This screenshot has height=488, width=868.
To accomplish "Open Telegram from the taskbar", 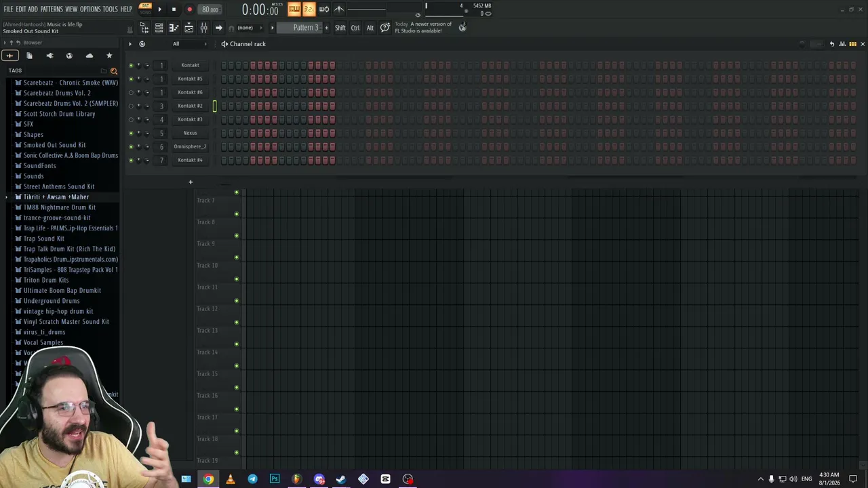I will coord(252,479).
